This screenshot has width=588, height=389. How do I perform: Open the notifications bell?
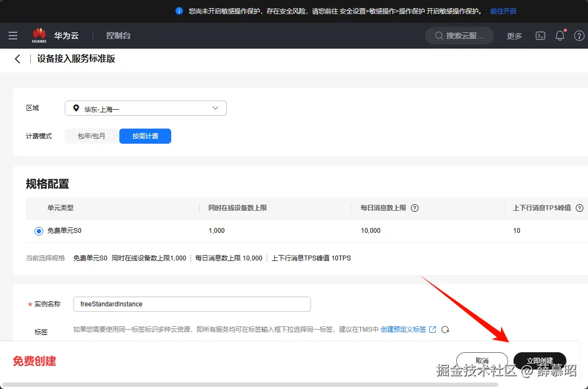tap(560, 36)
